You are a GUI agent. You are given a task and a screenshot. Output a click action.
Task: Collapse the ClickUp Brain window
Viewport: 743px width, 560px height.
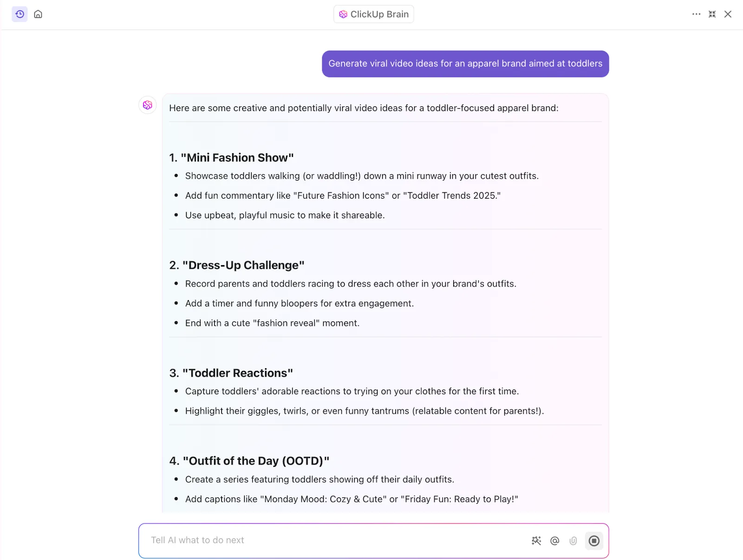click(712, 14)
